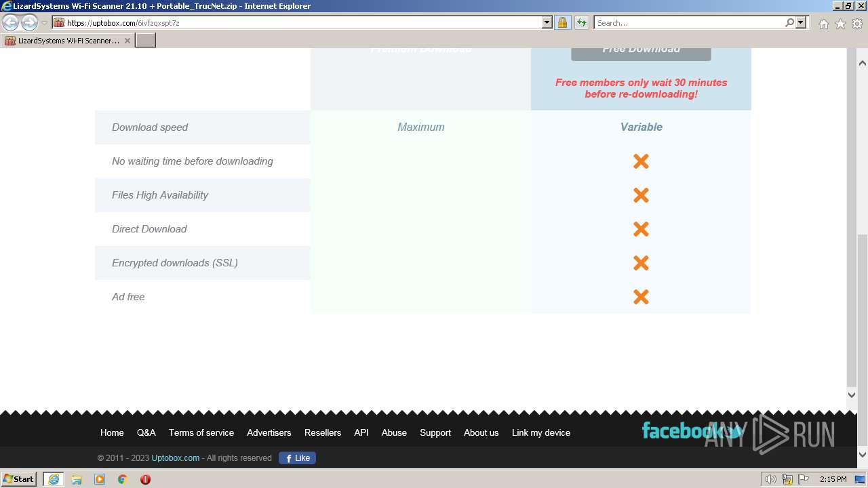This screenshot has width=868, height=488.
Task: Open the Advertisers footer link
Action: 269,432
